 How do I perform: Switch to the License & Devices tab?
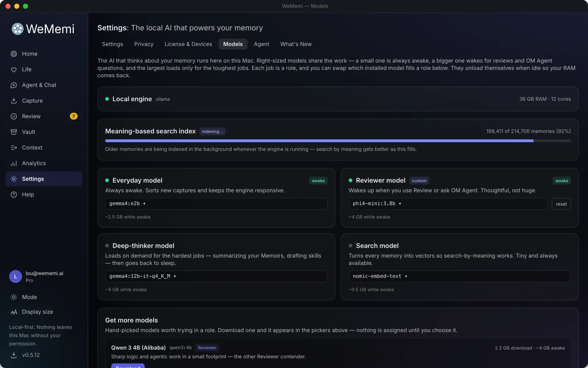pos(188,44)
